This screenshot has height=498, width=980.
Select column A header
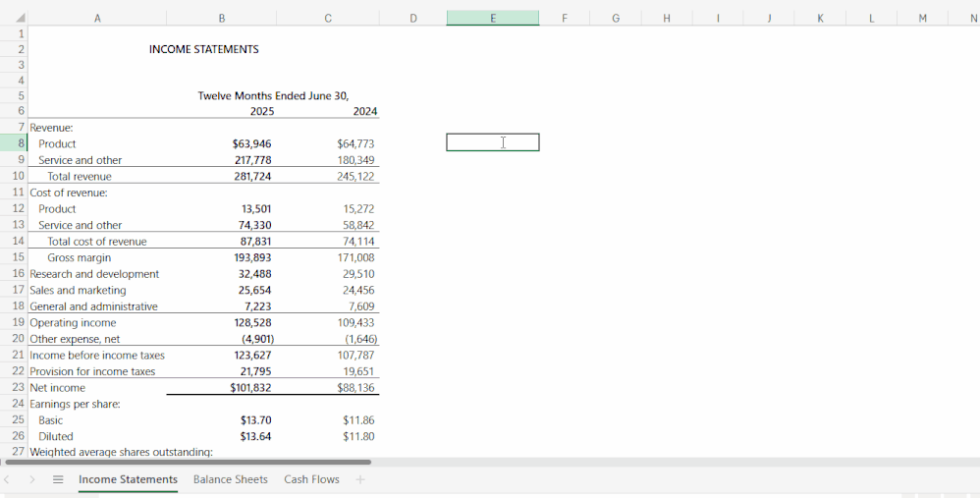tap(97, 19)
